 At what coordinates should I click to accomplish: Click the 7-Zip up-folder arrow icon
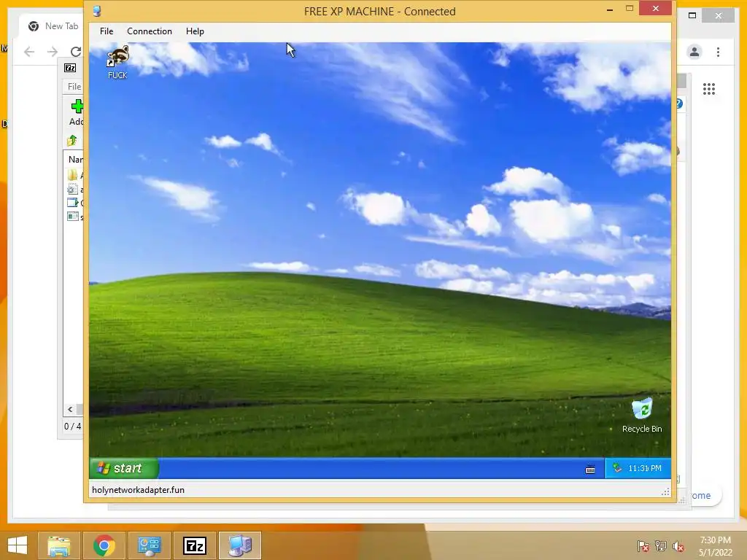(72, 141)
